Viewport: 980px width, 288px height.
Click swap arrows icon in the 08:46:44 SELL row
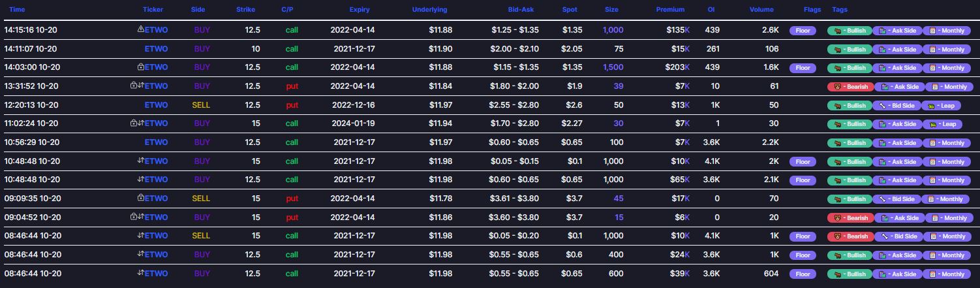(x=140, y=236)
